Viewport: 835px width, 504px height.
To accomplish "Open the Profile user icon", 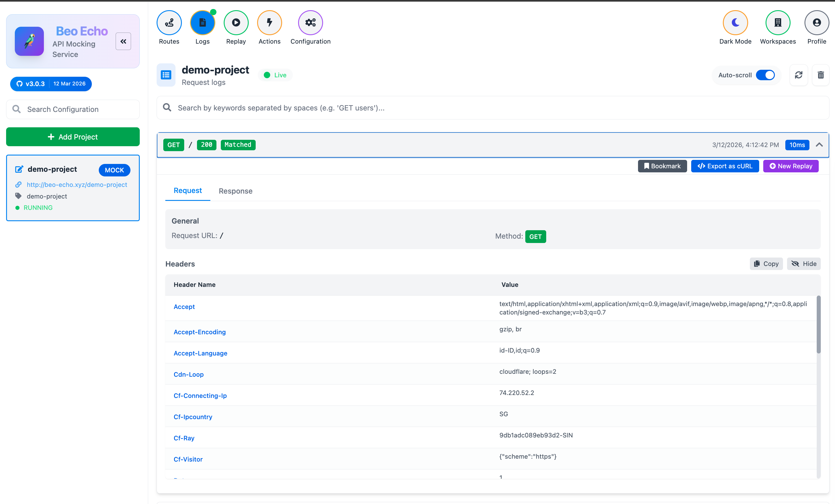I will pyautogui.click(x=816, y=23).
